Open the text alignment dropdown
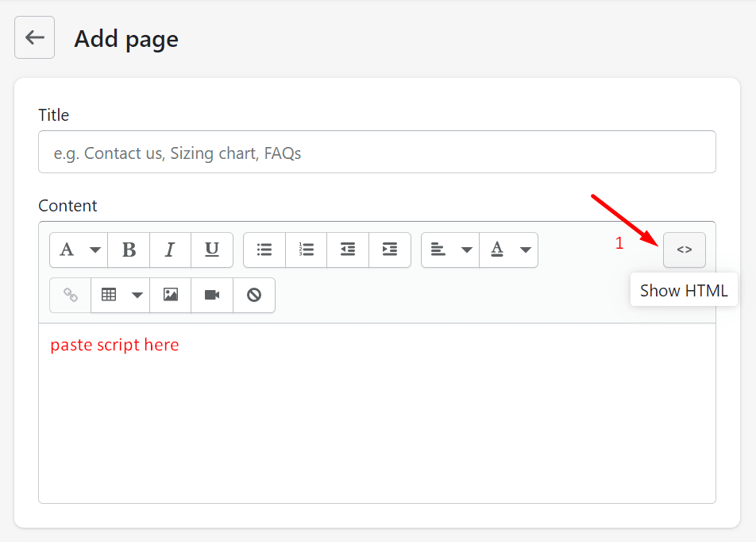The image size is (756, 542). click(450, 250)
